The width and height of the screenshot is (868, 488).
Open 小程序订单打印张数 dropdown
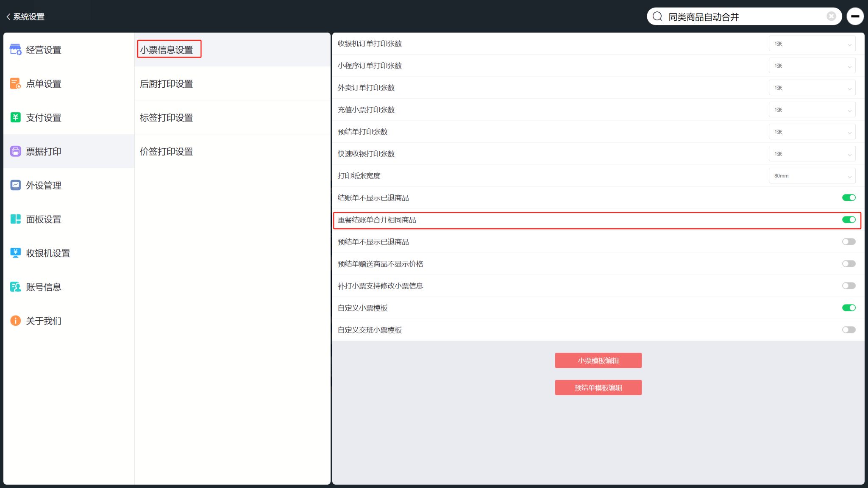pos(812,66)
